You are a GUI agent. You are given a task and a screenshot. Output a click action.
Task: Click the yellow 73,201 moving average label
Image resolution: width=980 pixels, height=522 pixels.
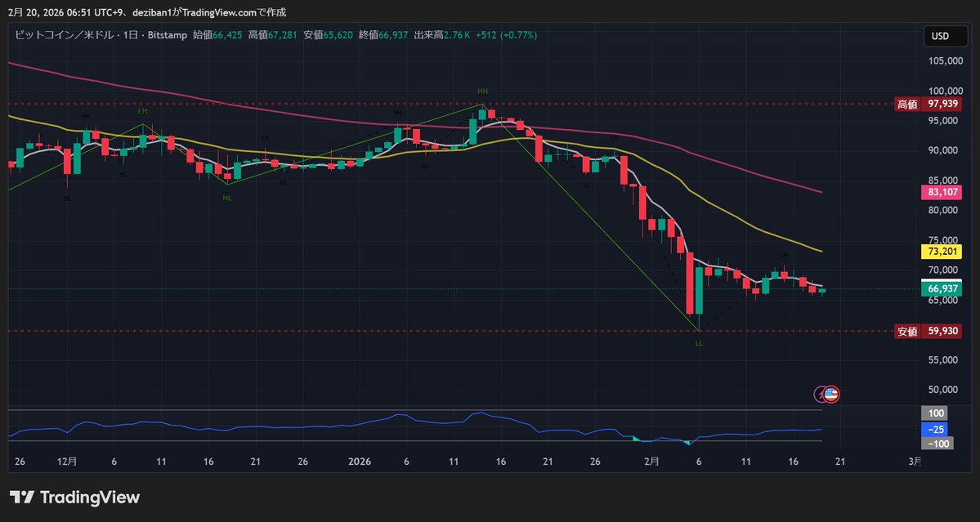coord(943,252)
